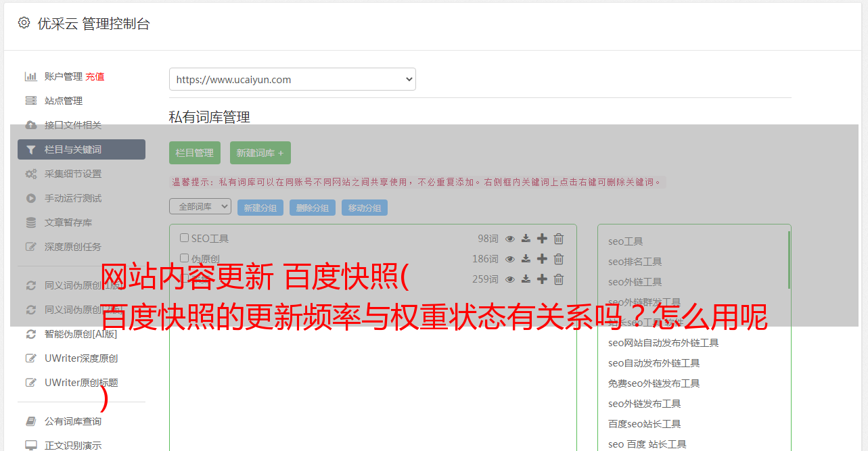Click the green 栏目管理 button
Viewport: 868px width, 451px height.
pyautogui.click(x=195, y=153)
